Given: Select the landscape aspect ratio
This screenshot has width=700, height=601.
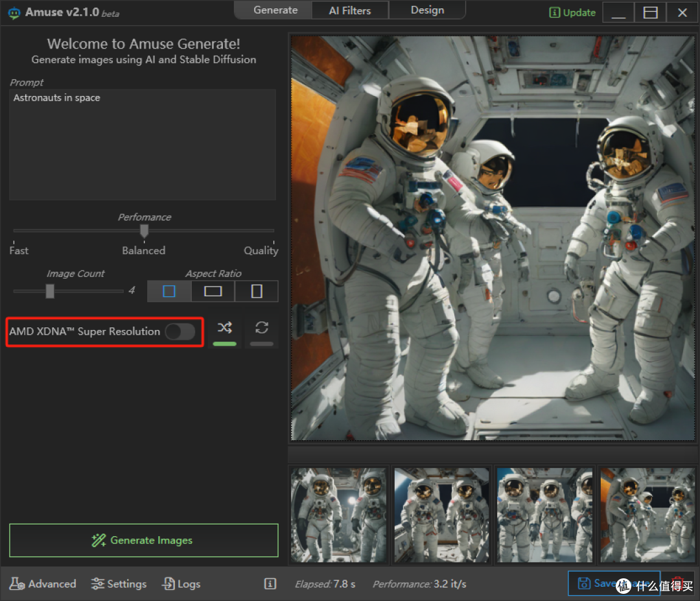Looking at the screenshot, I should tap(213, 292).
